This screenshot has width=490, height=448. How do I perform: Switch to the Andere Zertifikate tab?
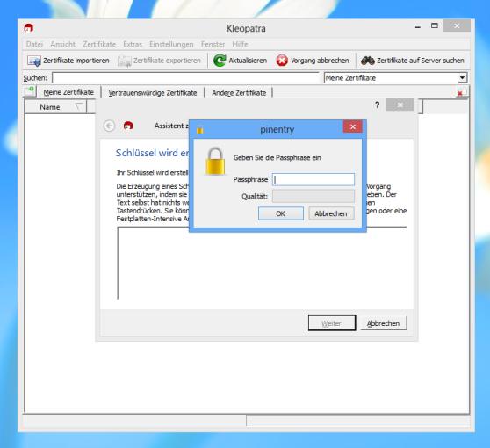(239, 93)
